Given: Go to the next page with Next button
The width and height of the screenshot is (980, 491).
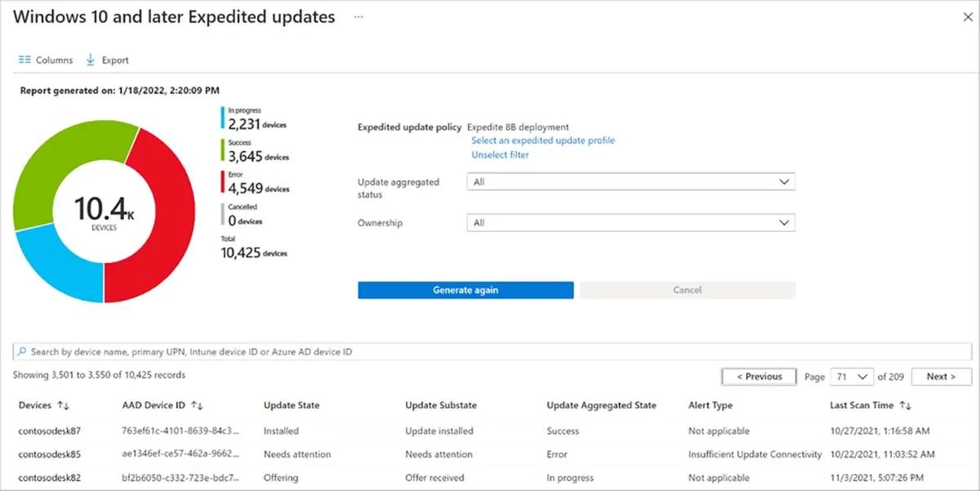Looking at the screenshot, I should coord(941,377).
